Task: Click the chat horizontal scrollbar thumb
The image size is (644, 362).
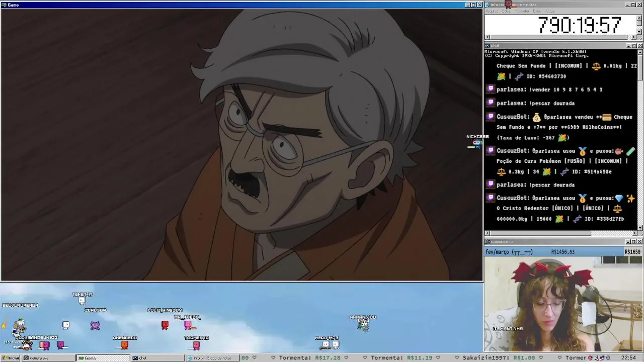Action: coord(540,233)
